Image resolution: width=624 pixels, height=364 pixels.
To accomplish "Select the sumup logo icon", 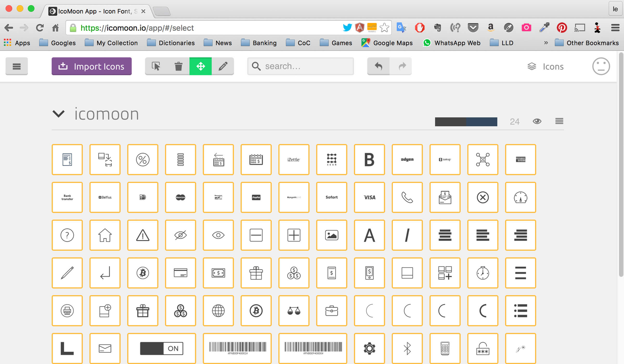I will pos(445,160).
